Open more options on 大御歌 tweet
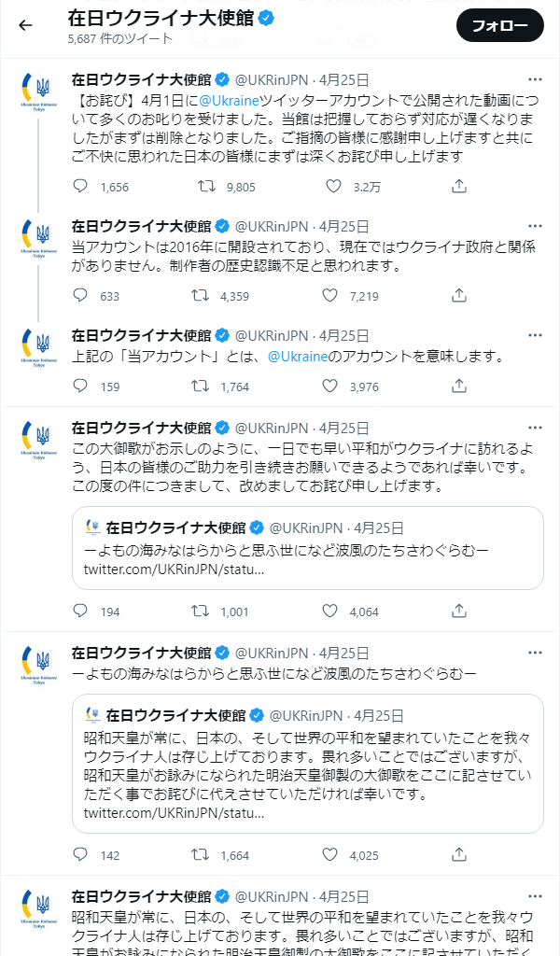This screenshot has height=956, width=560. [535, 428]
